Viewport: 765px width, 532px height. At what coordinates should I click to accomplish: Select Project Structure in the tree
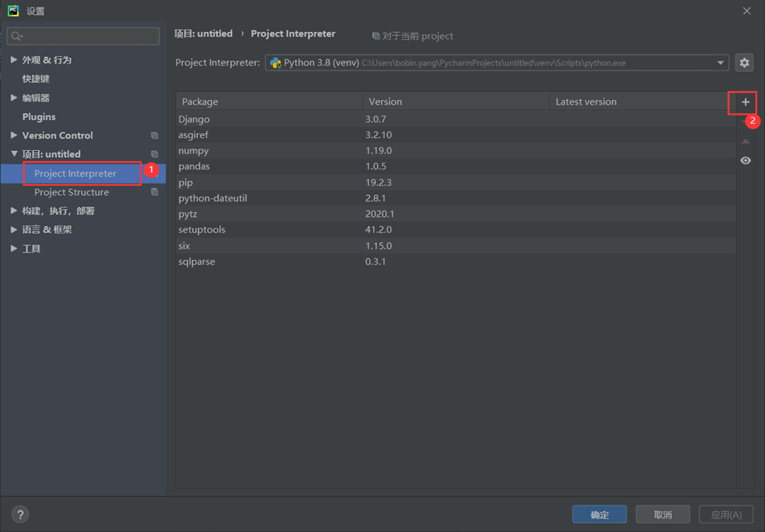pyautogui.click(x=72, y=192)
